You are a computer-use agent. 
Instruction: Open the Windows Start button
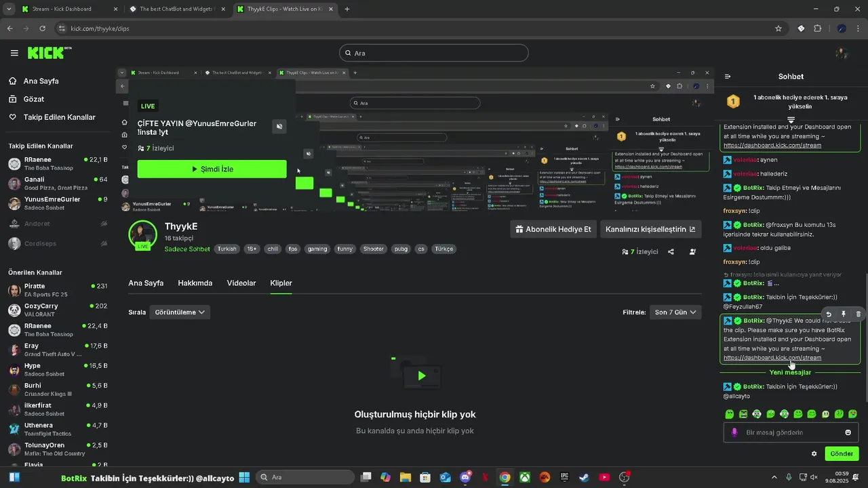point(244,477)
